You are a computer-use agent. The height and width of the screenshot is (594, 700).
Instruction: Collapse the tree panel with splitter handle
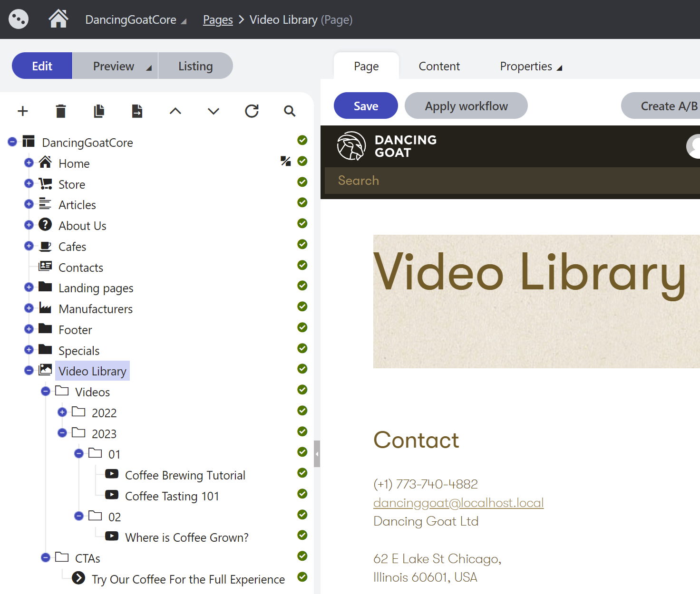(x=317, y=454)
